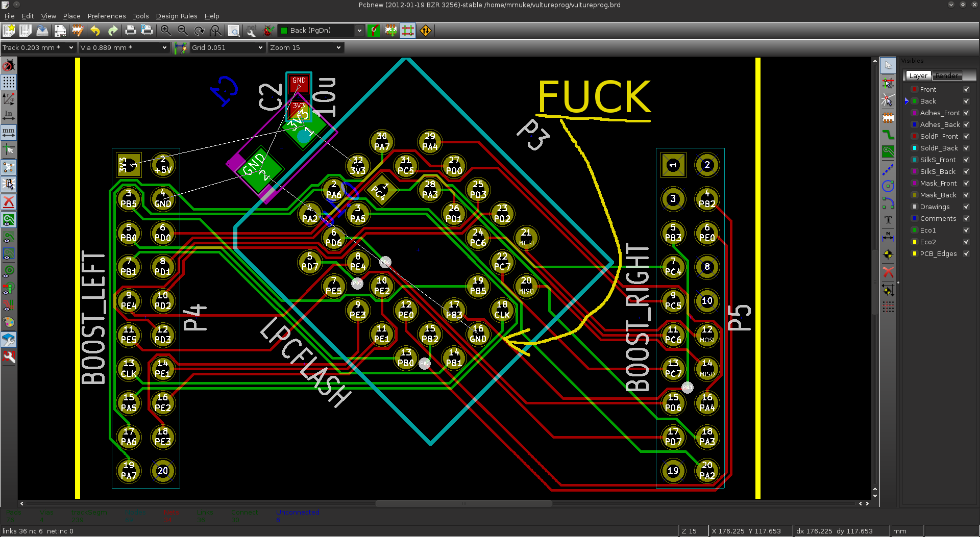Viewport: 980px width, 537px height.
Task: Switch to the Layer tab
Action: coord(918,75)
